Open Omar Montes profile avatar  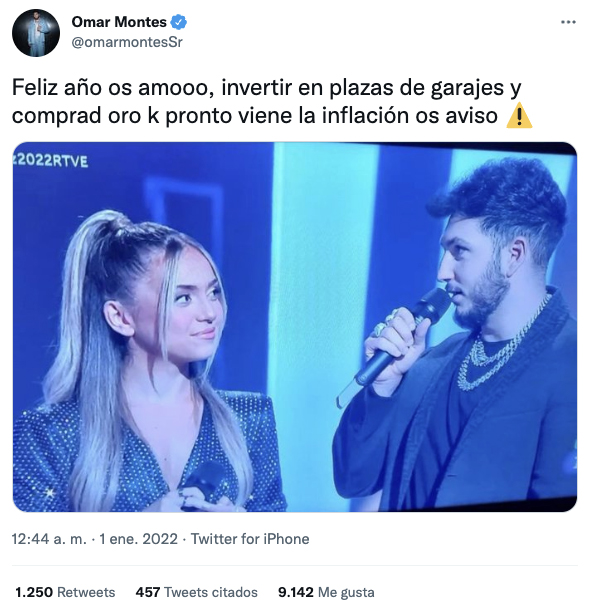point(36,33)
